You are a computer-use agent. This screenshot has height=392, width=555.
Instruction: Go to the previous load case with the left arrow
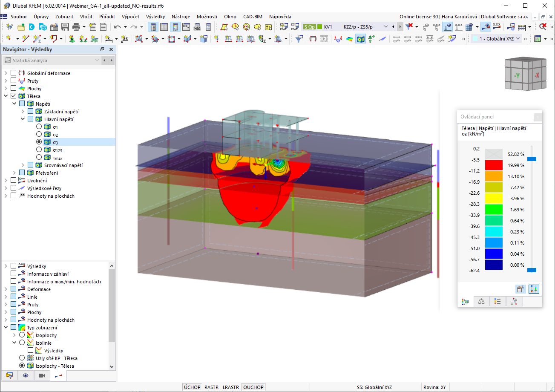click(393, 27)
